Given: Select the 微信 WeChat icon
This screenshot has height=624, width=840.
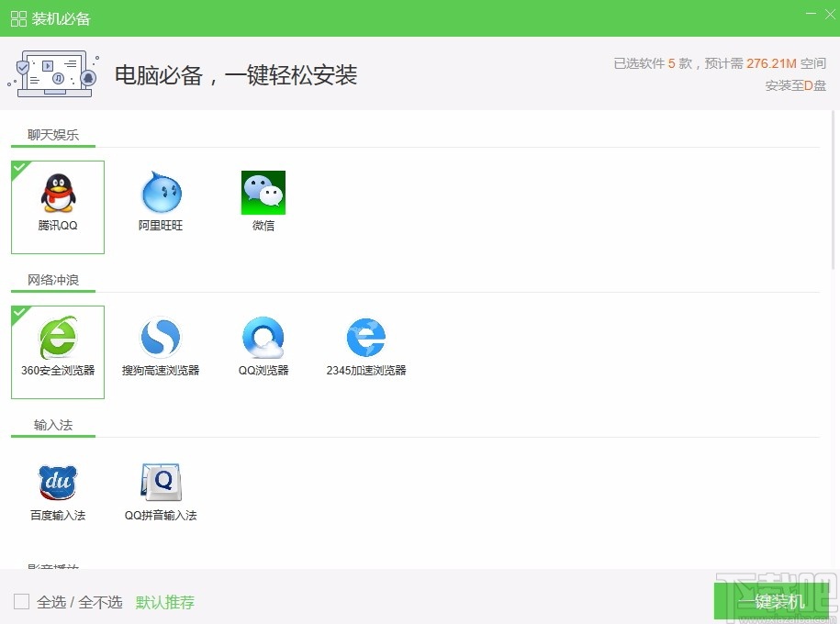Looking at the screenshot, I should pos(263,191).
